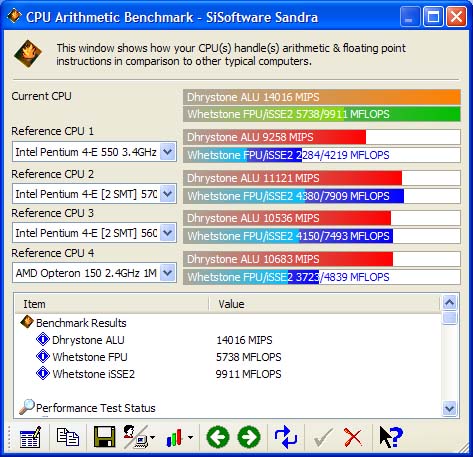Save results with the floppy disk icon
The image size is (473, 457).
[x=104, y=437]
